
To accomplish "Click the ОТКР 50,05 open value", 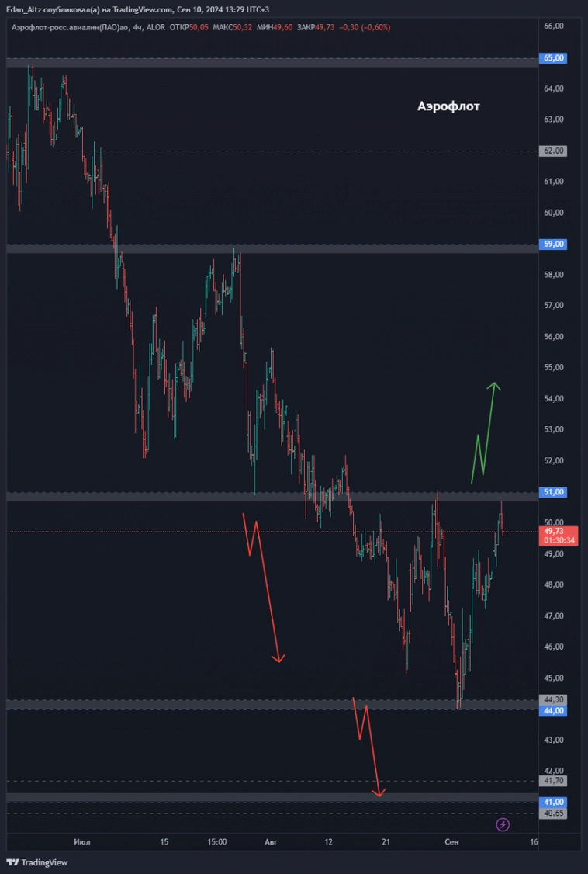I will [188, 27].
